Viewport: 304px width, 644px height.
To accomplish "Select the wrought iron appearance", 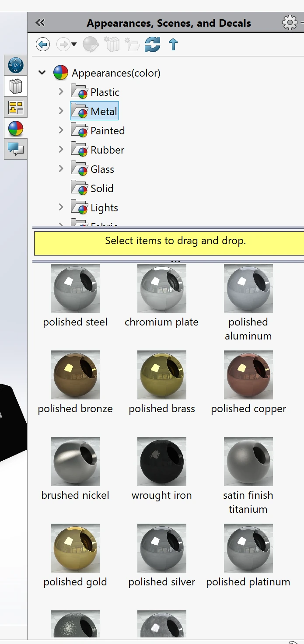I will coord(162,461).
